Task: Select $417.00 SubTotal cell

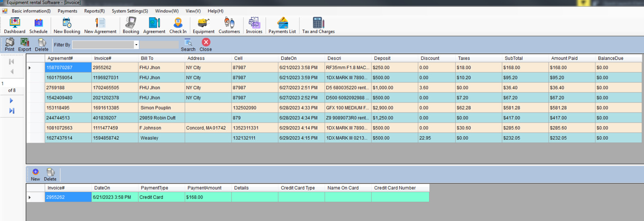Action: (525, 118)
